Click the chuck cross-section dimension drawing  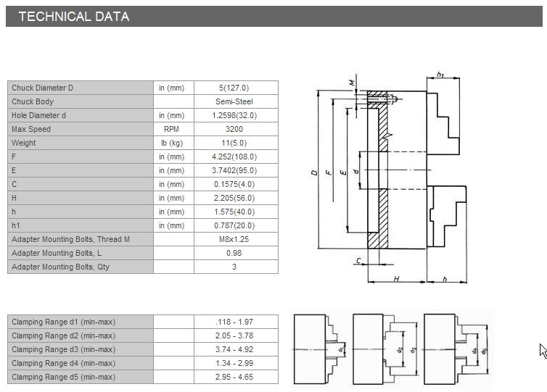click(389, 178)
